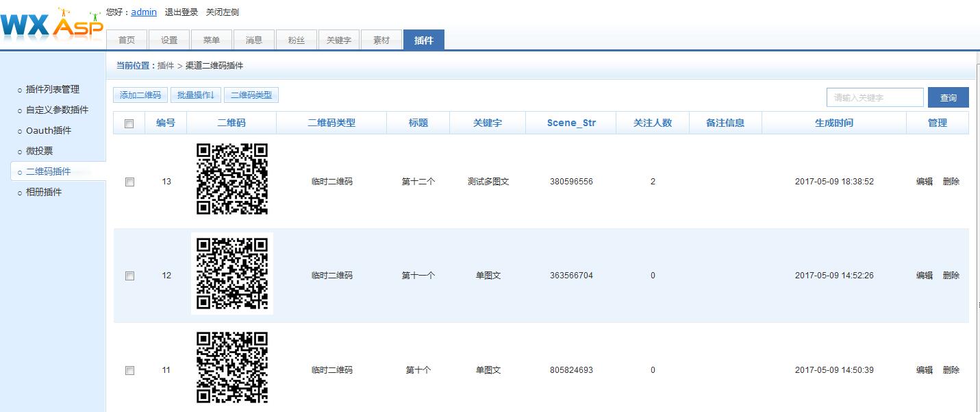Click the 编号 column header
The width and height of the screenshot is (980, 412).
click(166, 123)
